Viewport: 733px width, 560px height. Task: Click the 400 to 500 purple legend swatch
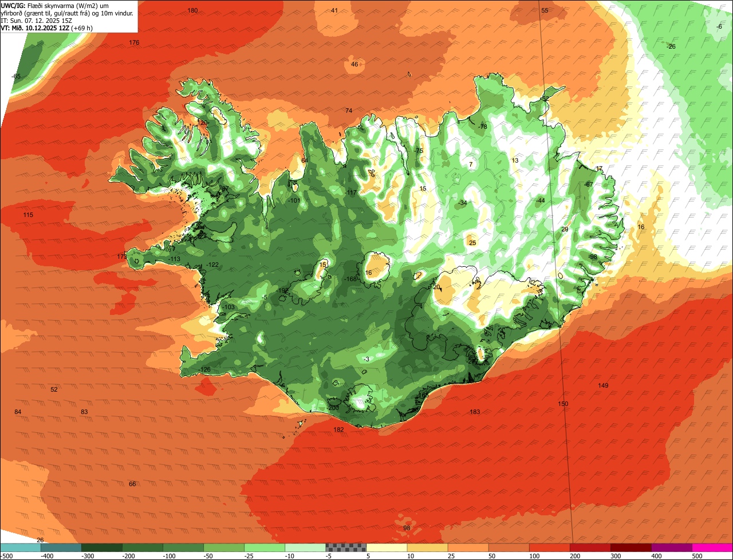click(x=671, y=547)
